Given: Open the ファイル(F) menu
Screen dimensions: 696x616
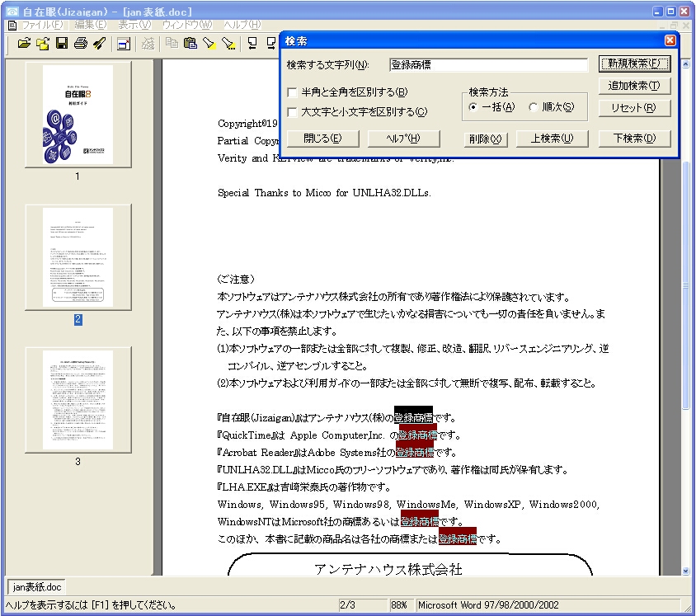Looking at the screenshot, I should [x=43, y=25].
